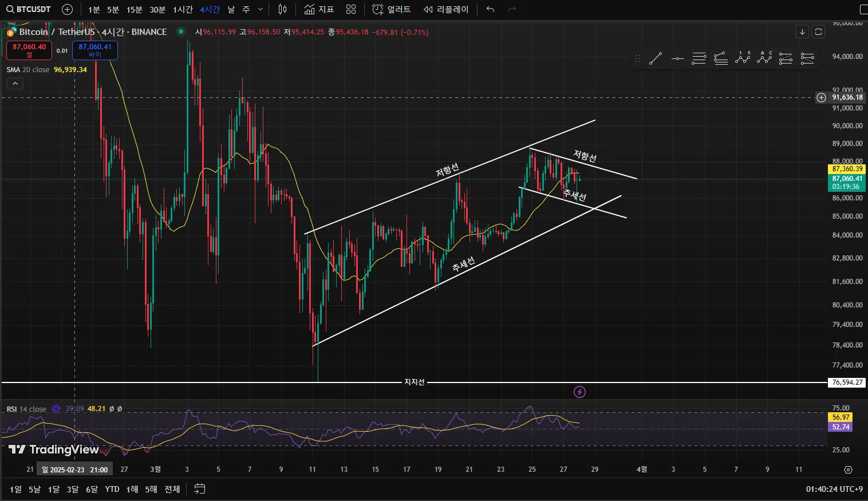
Task: Set the date range to YTD
Action: pos(112,489)
